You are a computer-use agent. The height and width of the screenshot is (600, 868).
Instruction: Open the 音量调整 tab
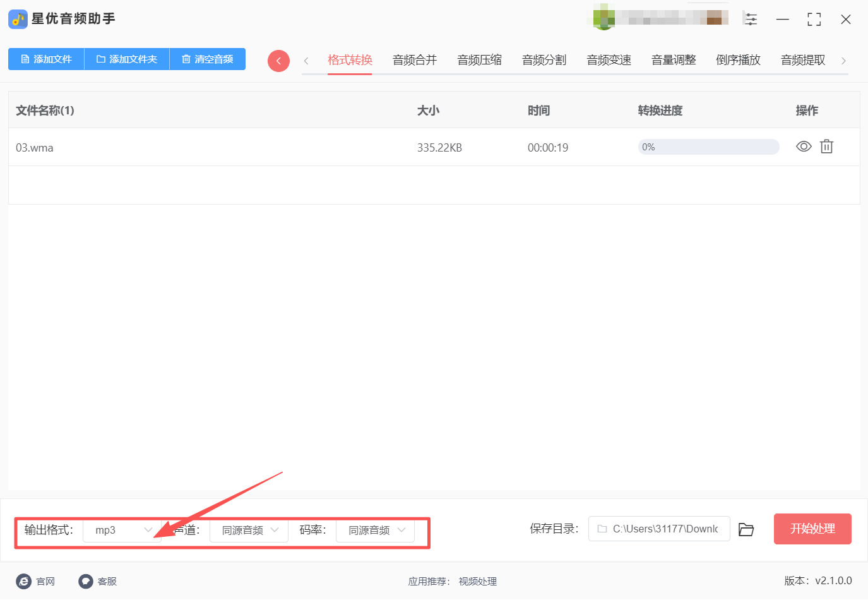(x=674, y=60)
